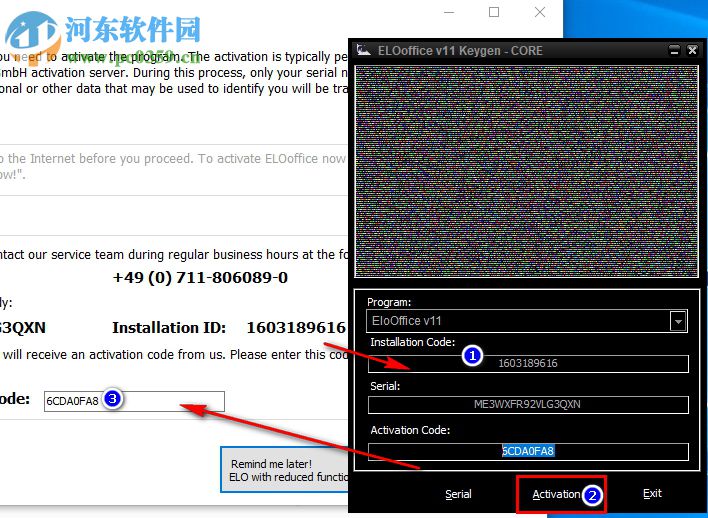
Task: Close the ELOoffice activation window
Action: click(540, 12)
